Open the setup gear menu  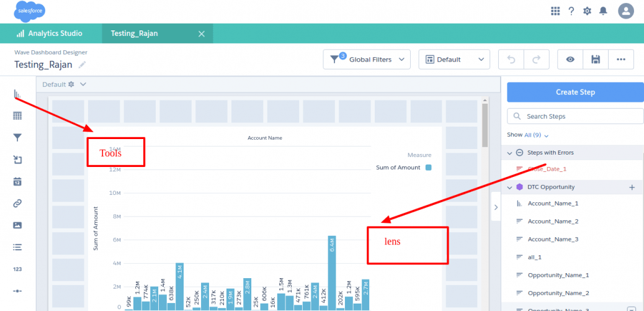(588, 11)
